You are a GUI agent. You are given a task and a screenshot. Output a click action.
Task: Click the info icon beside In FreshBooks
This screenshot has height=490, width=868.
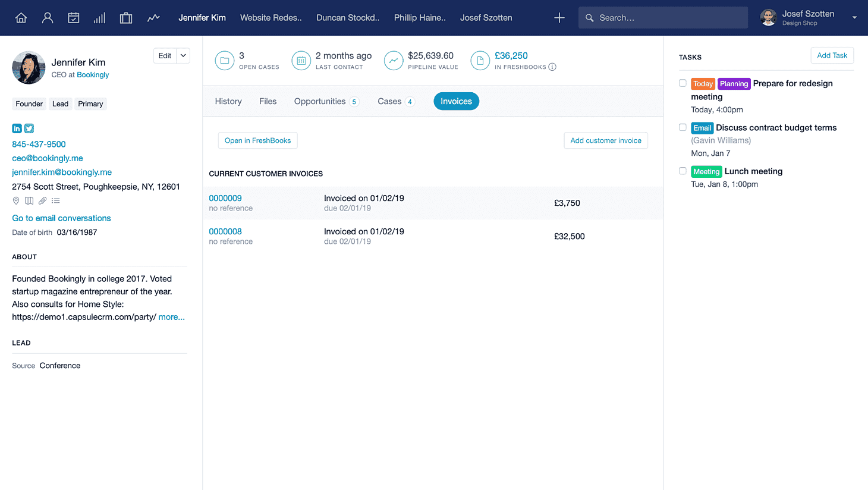point(552,67)
